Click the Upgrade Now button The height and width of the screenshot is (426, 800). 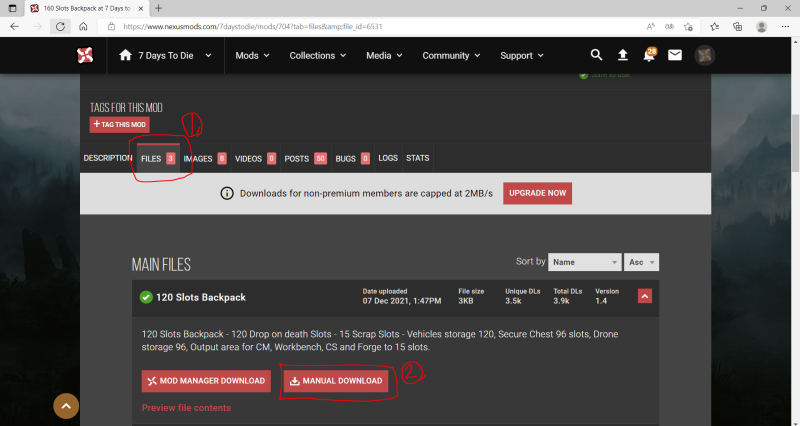537,193
